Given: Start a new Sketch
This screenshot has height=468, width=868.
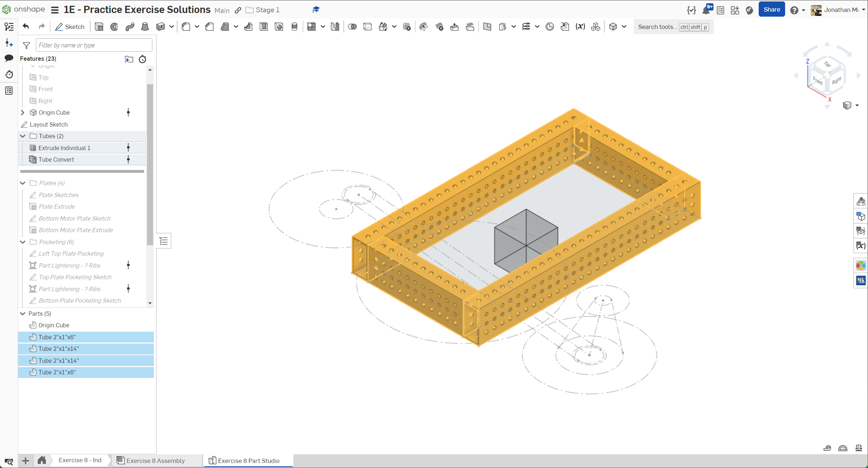Looking at the screenshot, I should [69, 27].
